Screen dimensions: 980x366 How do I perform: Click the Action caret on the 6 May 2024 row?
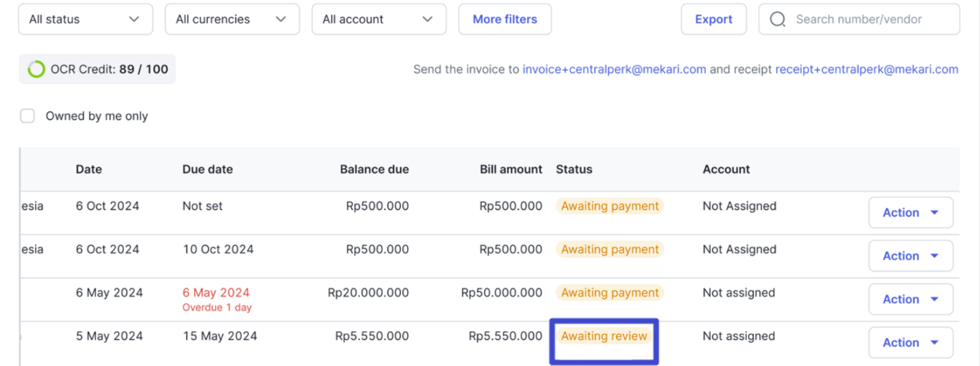tap(934, 299)
